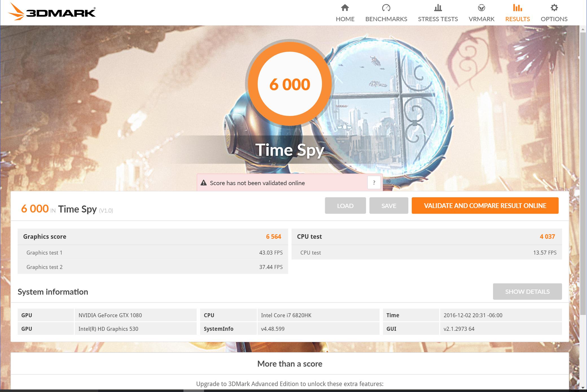Click the scrollbar down arrow
Image resolution: width=587 pixels, height=392 pixels.
coord(583,388)
